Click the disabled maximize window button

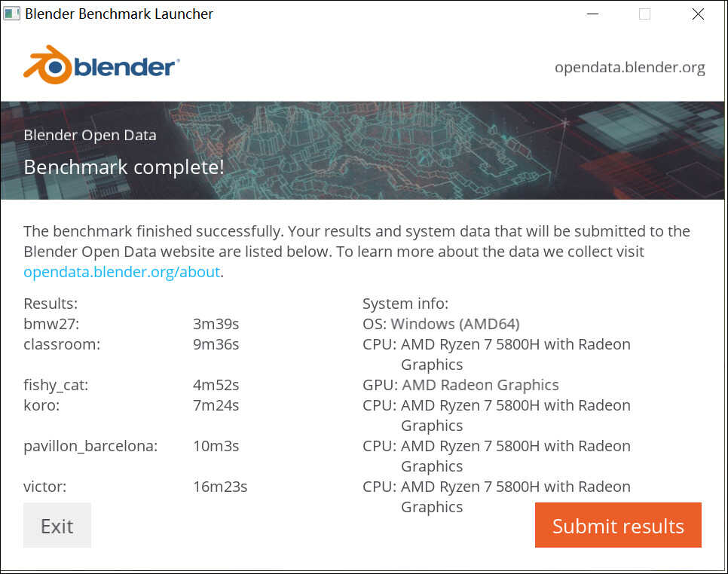coord(644,14)
